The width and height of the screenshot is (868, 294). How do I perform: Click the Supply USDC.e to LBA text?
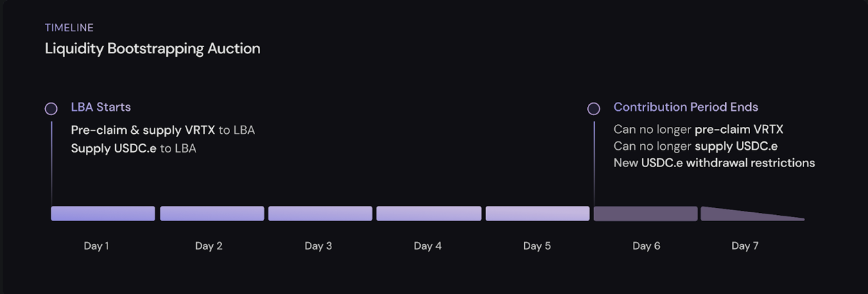click(134, 148)
